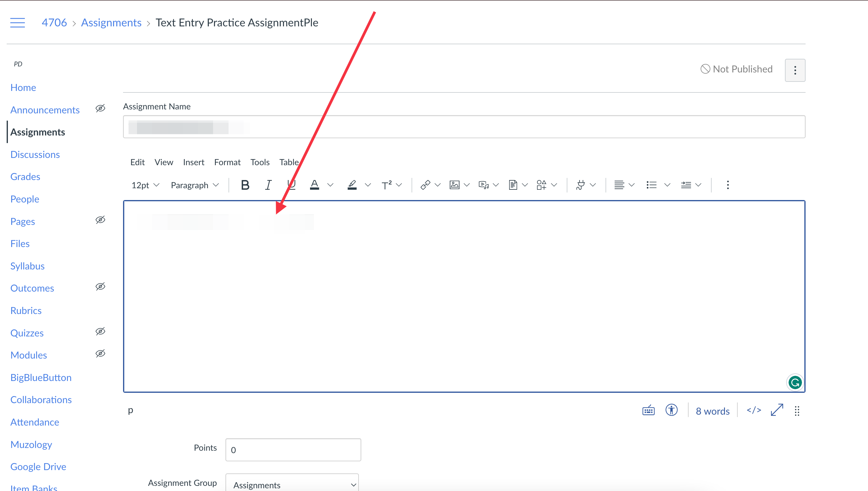
Task: Click the insert link icon
Action: click(x=425, y=185)
